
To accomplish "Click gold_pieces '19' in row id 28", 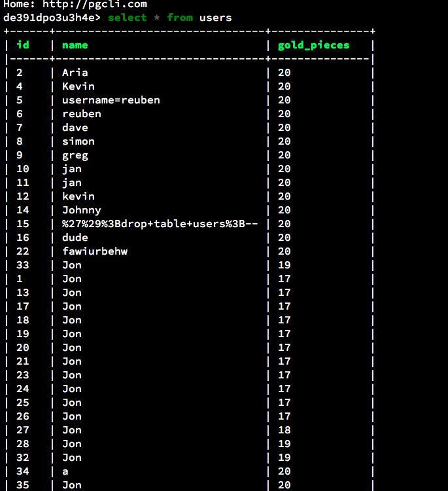I will 284,444.
